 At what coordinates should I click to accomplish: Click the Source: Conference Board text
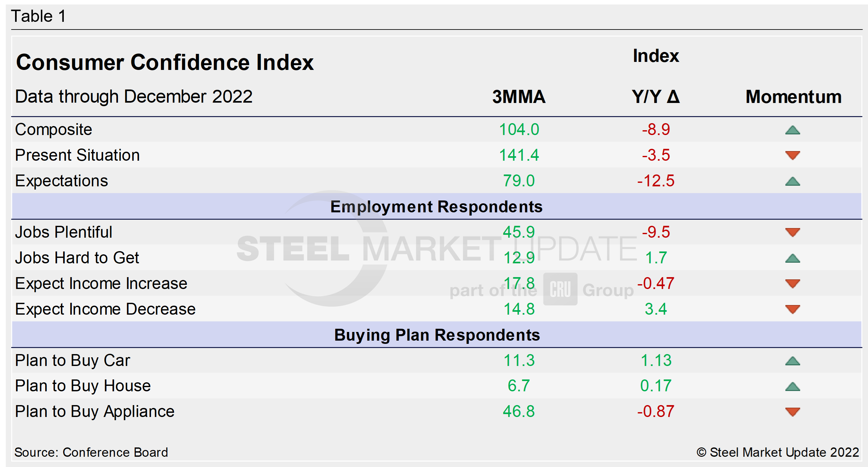coord(91,452)
